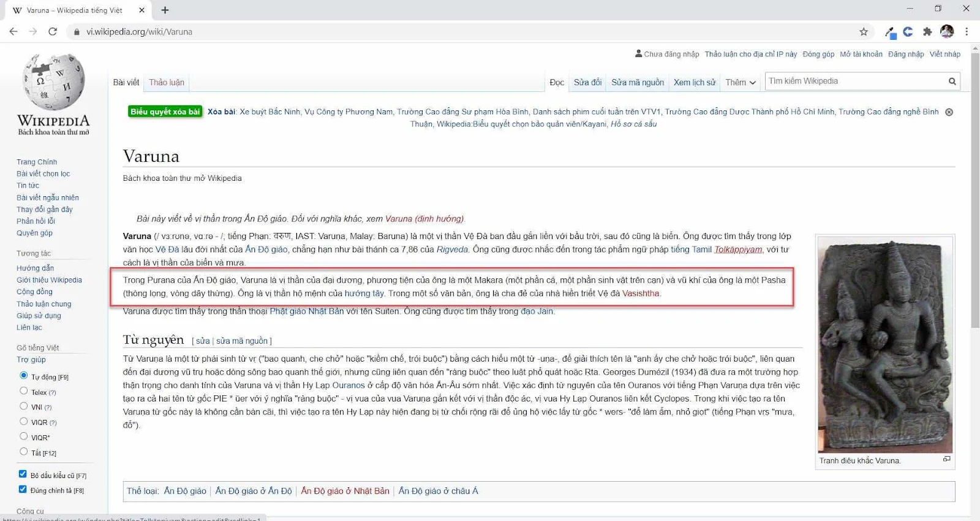
Task: Open the extensions puzzle-piece icon
Action: 927,31
